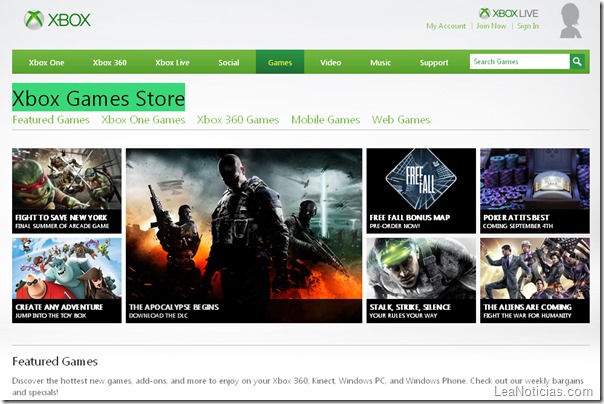Image resolution: width=604 pixels, height=404 pixels.
Task: Click the Featured Games section heading
Action: 55,362
